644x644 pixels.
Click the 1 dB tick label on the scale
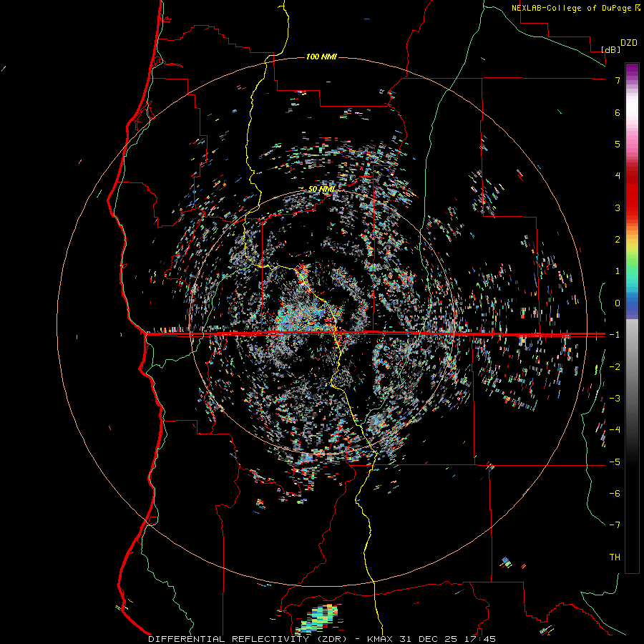pyautogui.click(x=618, y=271)
